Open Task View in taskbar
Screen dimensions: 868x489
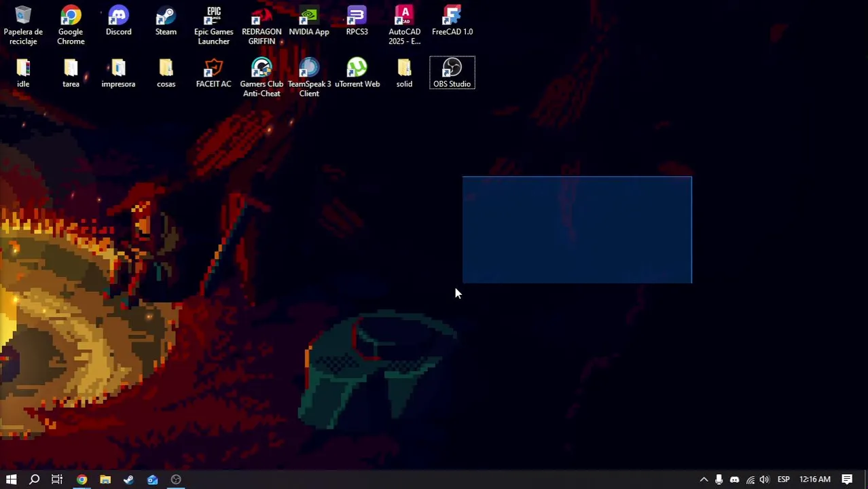tap(57, 479)
